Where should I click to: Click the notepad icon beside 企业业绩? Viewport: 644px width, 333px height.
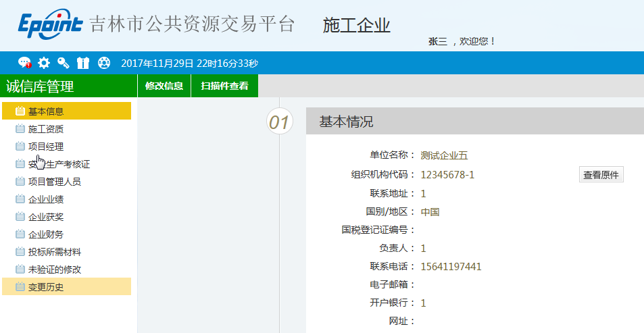20,199
